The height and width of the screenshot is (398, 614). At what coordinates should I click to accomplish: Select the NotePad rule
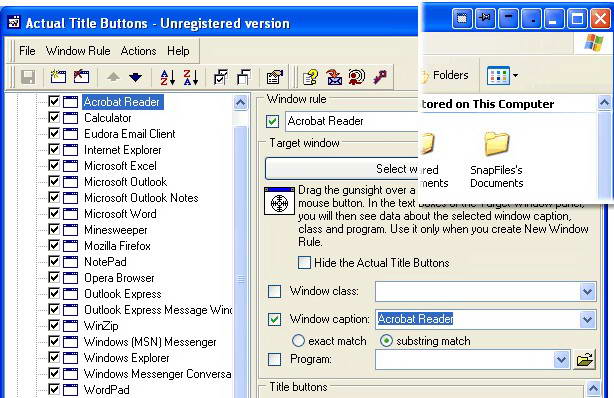click(105, 262)
